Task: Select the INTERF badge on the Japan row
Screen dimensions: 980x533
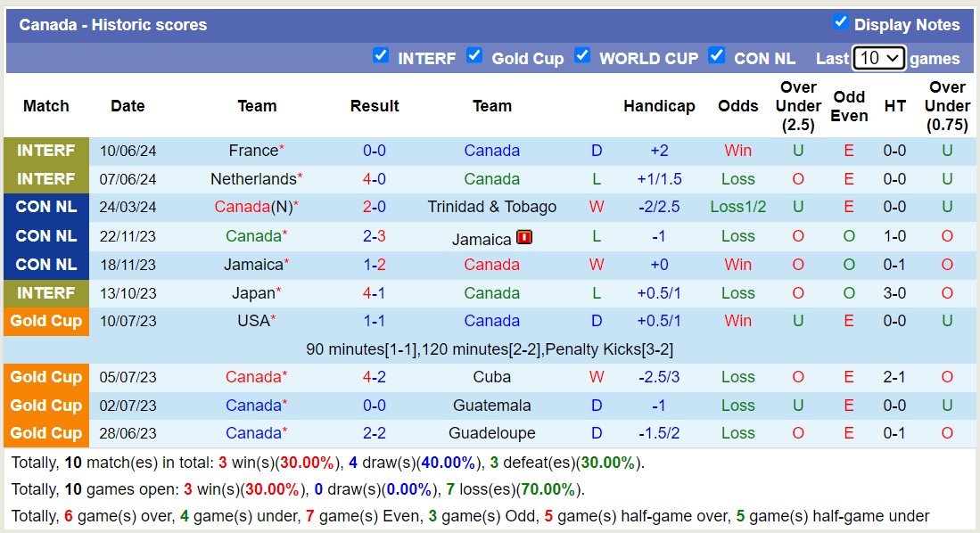Action: (45, 292)
